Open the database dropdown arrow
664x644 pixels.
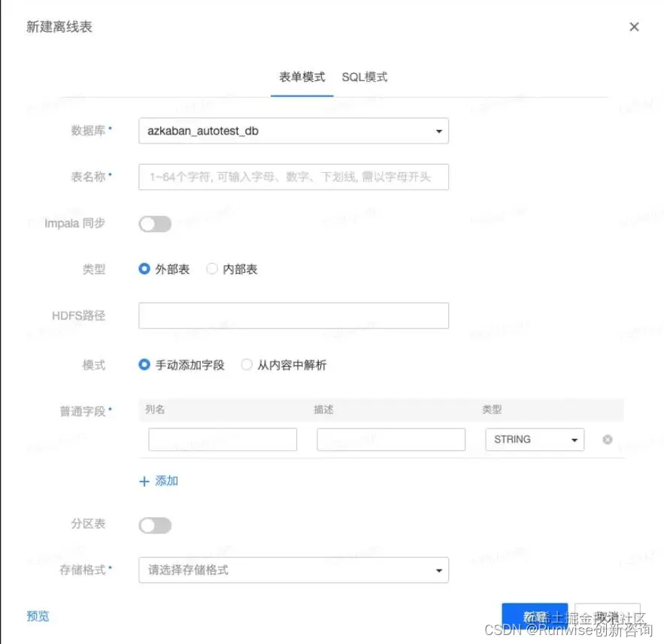[x=438, y=131]
